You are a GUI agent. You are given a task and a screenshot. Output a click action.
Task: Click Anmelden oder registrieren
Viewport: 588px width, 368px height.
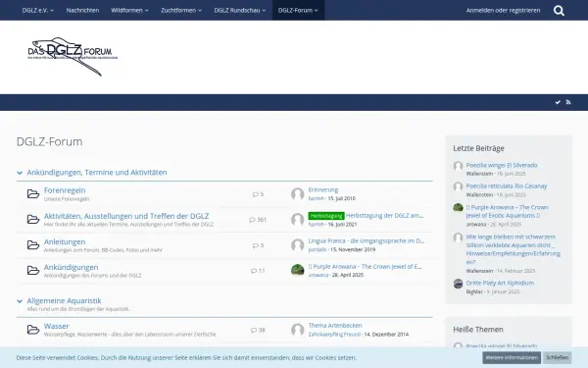503,10
